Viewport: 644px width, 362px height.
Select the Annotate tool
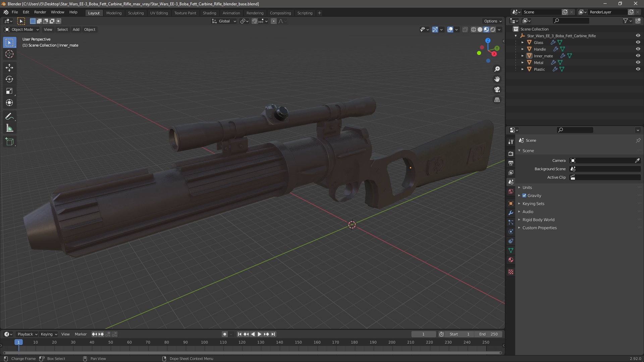pos(9,116)
